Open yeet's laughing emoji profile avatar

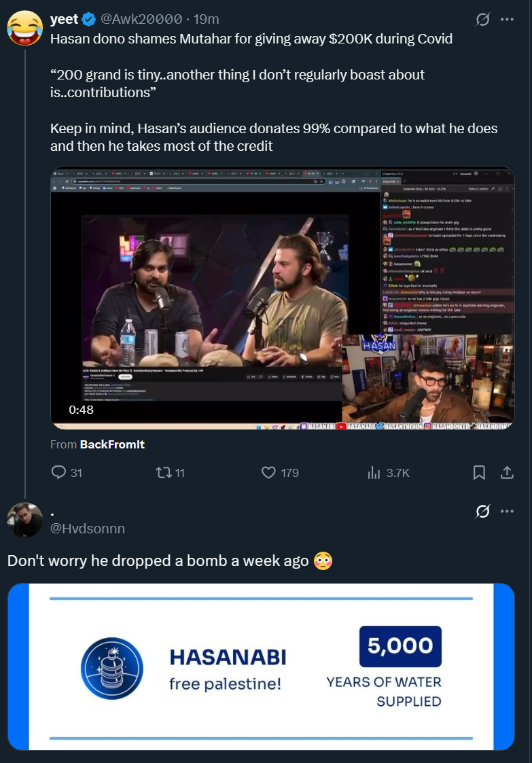click(25, 29)
